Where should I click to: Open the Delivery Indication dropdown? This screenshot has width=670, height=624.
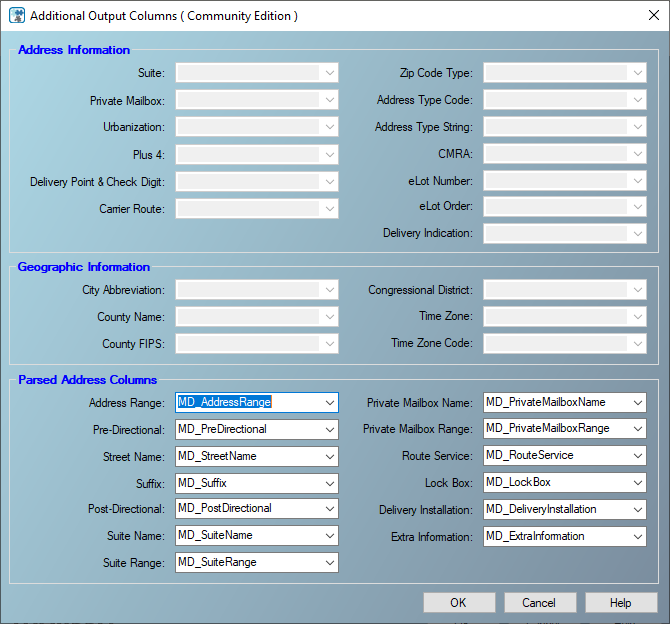click(565, 234)
